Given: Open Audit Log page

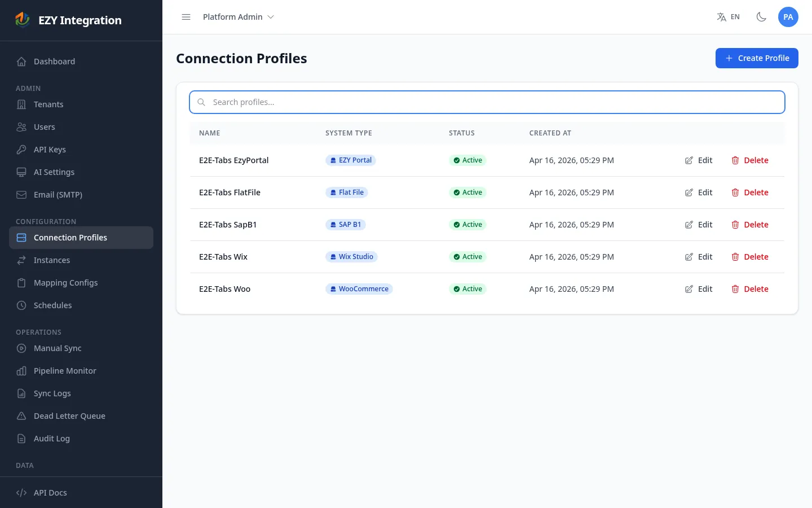Looking at the screenshot, I should coord(81,439).
